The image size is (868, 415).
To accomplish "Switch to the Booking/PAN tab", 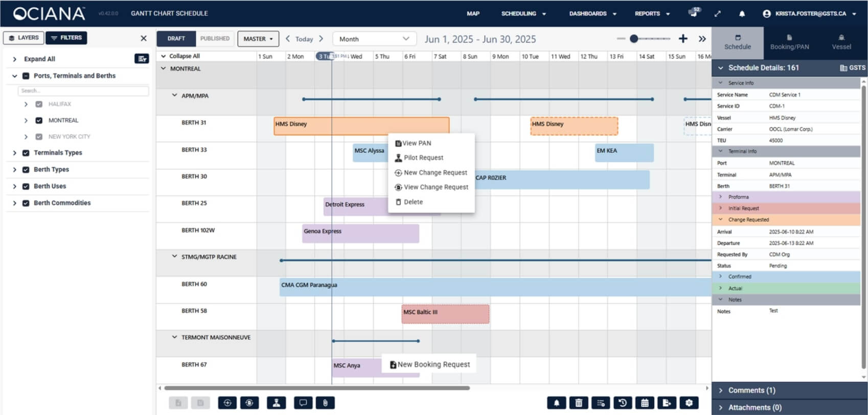I will 789,41.
